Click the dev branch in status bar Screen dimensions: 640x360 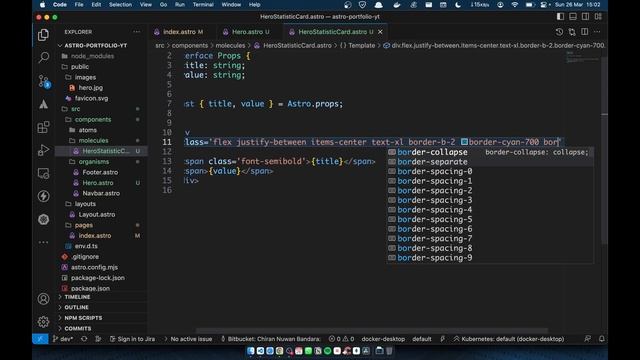click(62, 339)
